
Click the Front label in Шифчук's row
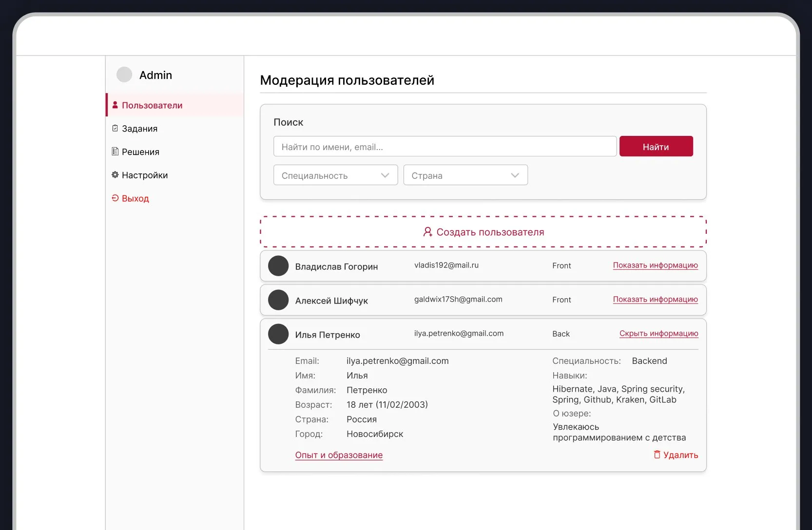(561, 300)
